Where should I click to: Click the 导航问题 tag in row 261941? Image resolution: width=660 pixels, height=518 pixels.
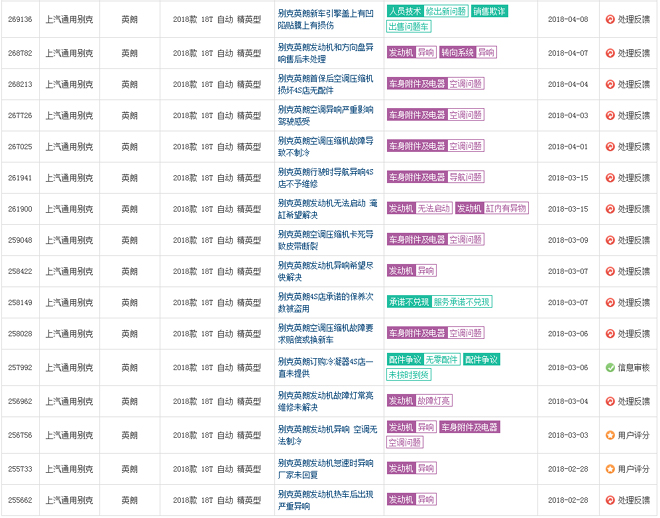point(466,177)
